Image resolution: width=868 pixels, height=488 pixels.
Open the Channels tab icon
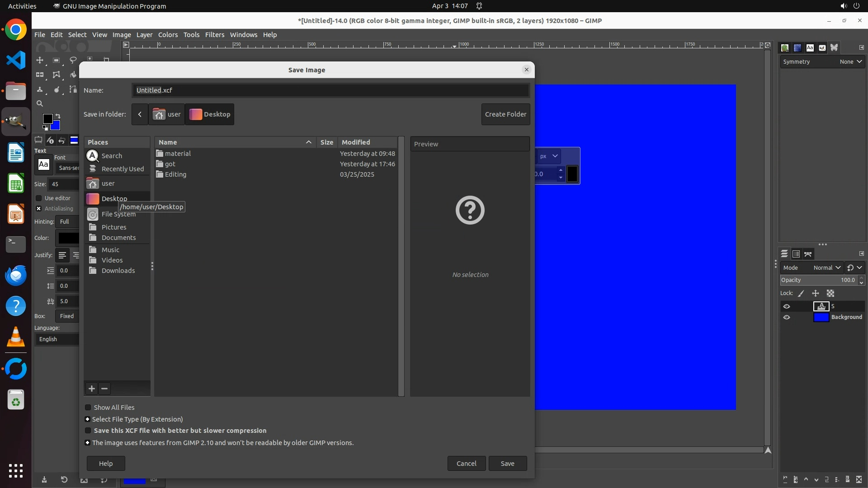click(796, 254)
